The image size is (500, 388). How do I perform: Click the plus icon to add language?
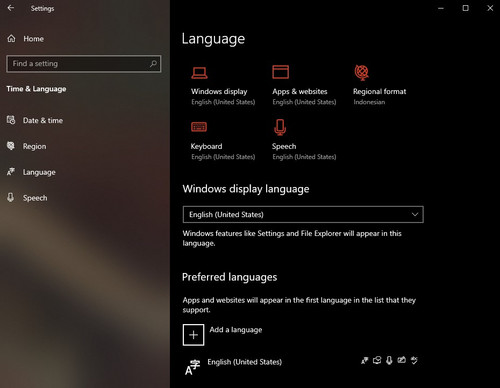pos(193,335)
